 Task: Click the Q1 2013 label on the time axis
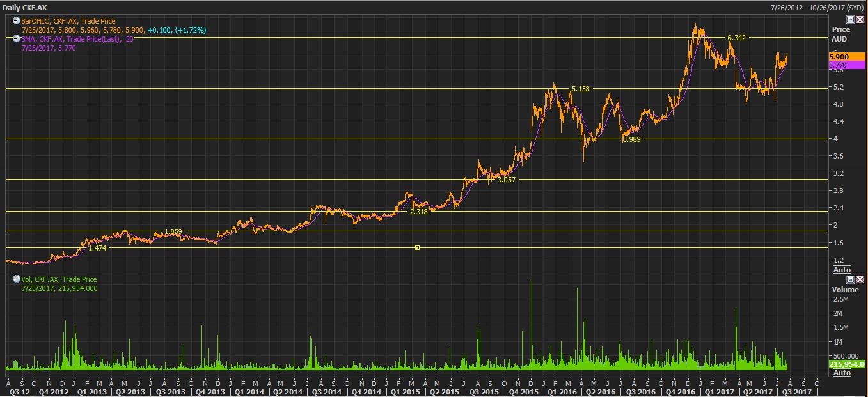(x=91, y=391)
